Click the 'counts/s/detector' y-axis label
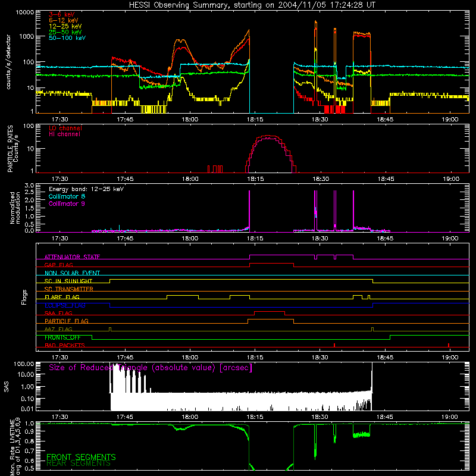Image resolution: width=476 pixels, height=476 pixels. [x=8, y=62]
